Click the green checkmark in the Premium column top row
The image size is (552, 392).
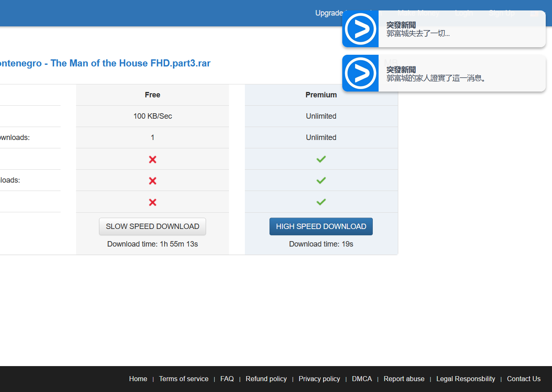pyautogui.click(x=321, y=159)
